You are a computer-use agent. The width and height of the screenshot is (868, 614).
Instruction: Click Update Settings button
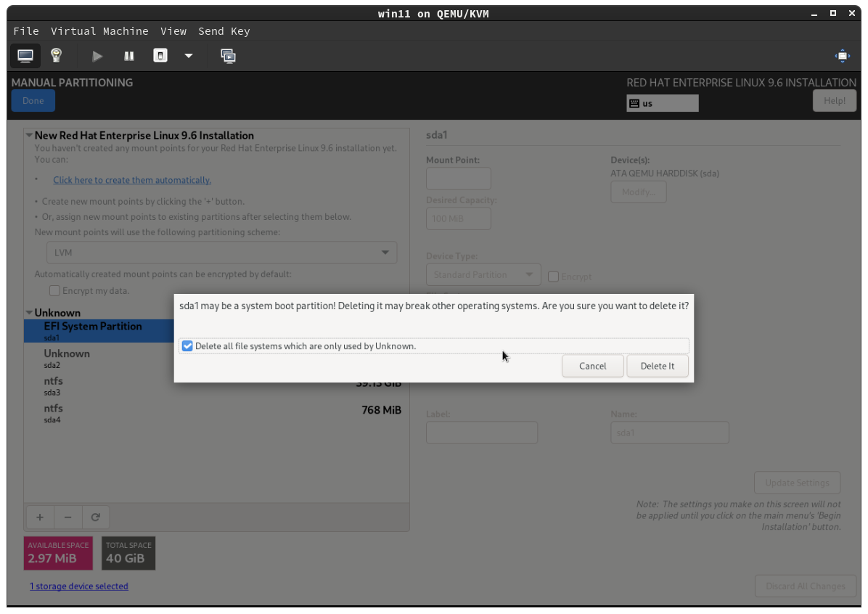(x=797, y=483)
